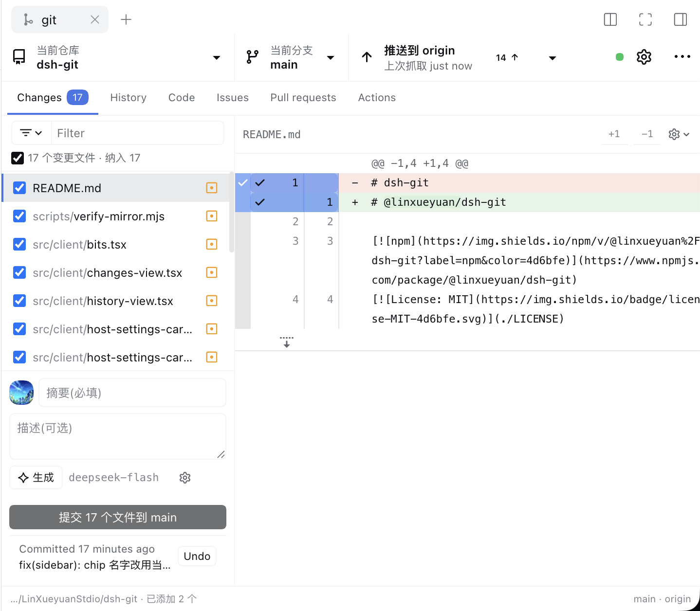Toggle removed line 1 selection checkmark

pos(260,183)
